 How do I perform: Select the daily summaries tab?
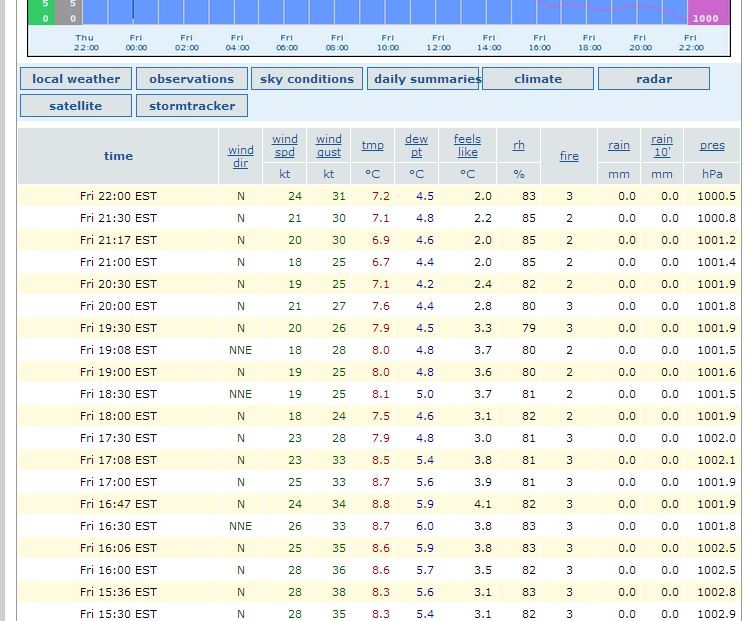point(423,79)
